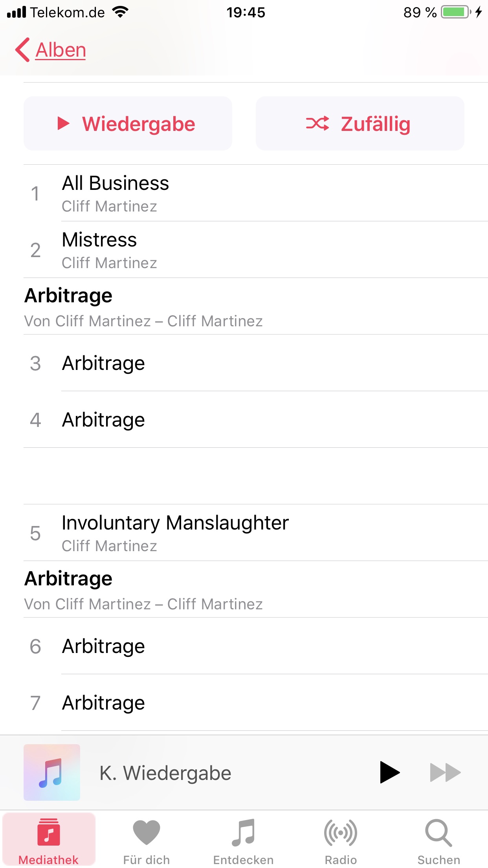Tap the Zufällig shuffle button
488x868 pixels.
pyautogui.click(x=360, y=123)
